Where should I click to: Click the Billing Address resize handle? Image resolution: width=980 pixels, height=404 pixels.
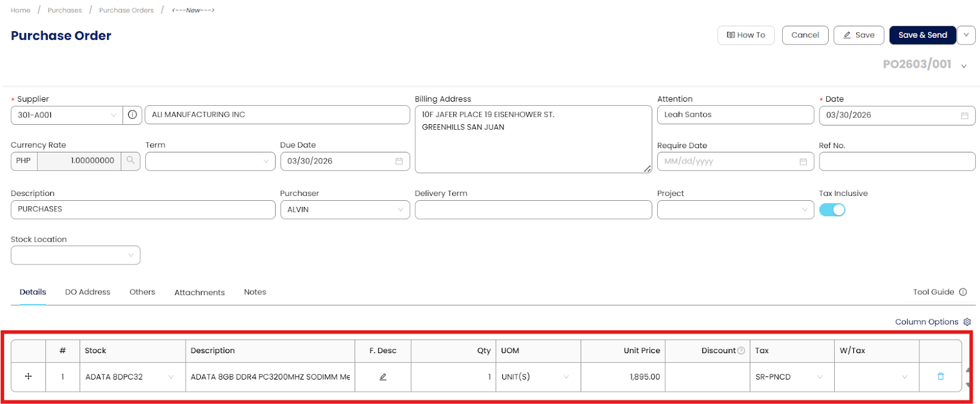pos(647,169)
